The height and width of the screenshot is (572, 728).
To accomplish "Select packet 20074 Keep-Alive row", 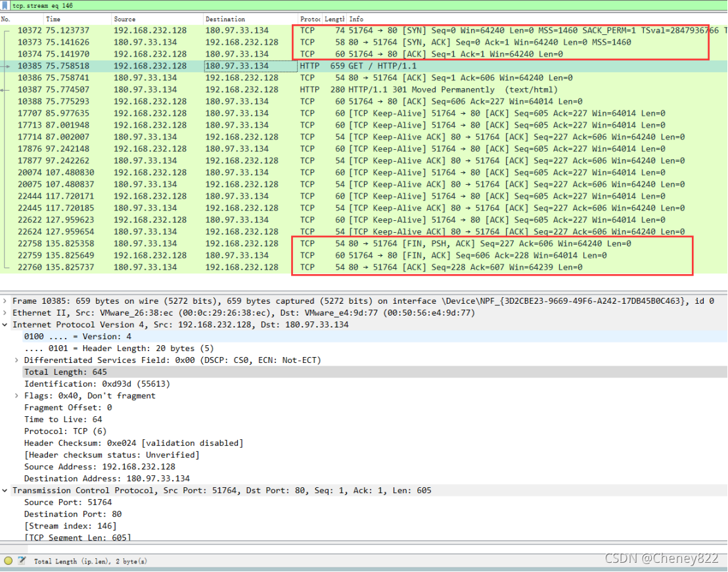I will (363, 173).
